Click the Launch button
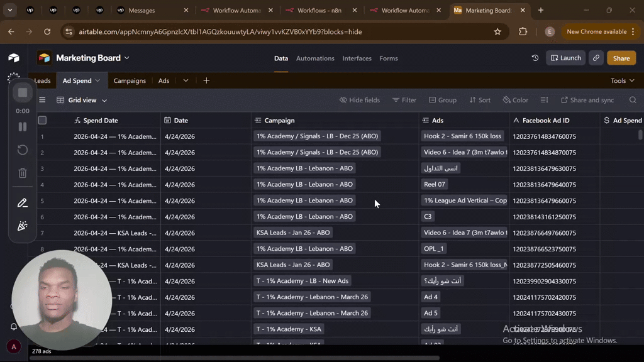 pos(565,58)
